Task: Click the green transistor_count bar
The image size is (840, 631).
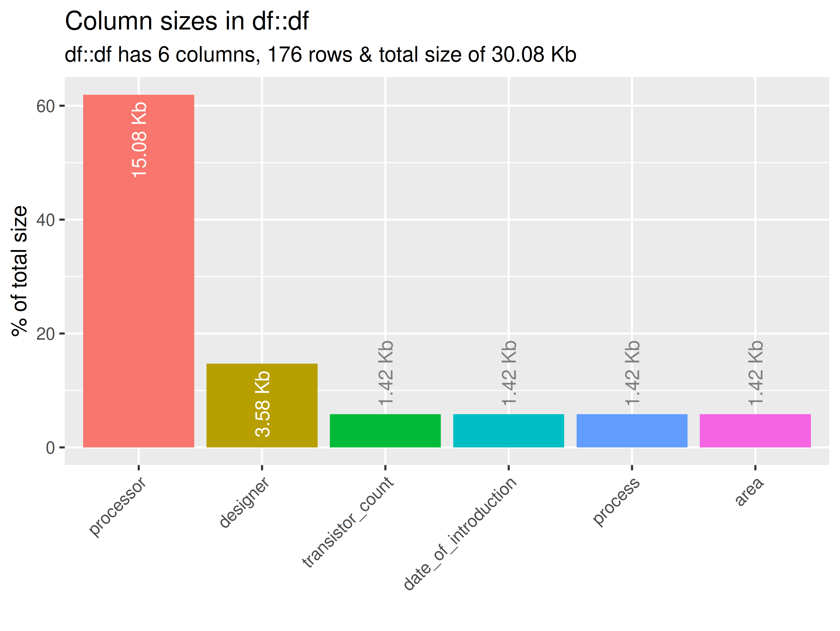Action: pos(385,431)
